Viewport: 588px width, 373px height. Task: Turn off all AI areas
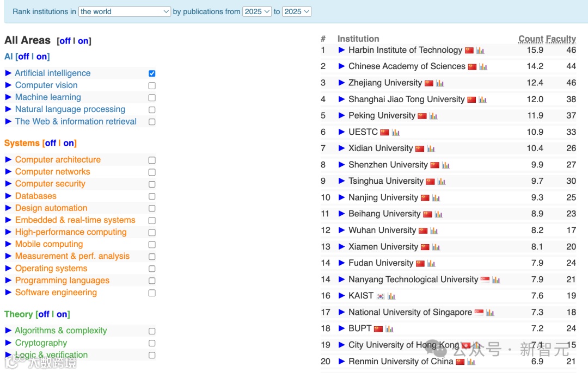[23, 57]
